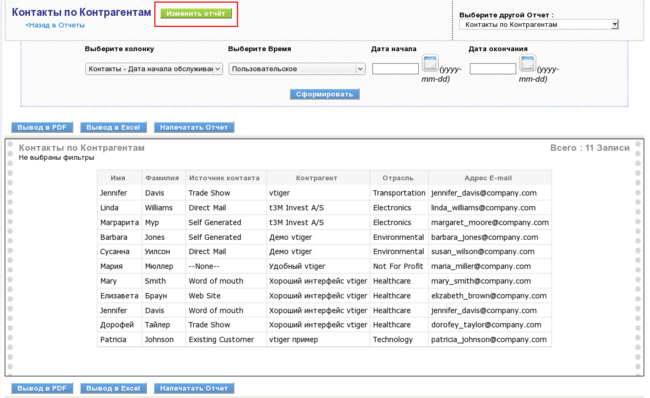Focus the Дата начала input field

[395, 68]
